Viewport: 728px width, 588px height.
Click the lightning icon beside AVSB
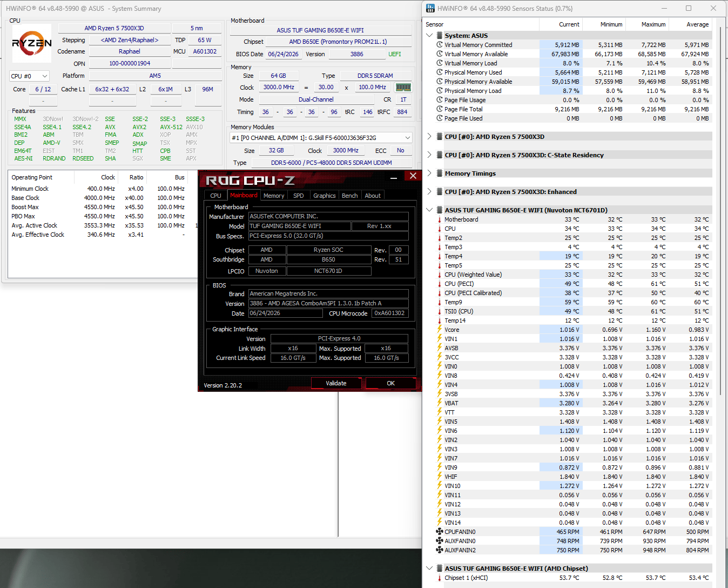coord(440,348)
